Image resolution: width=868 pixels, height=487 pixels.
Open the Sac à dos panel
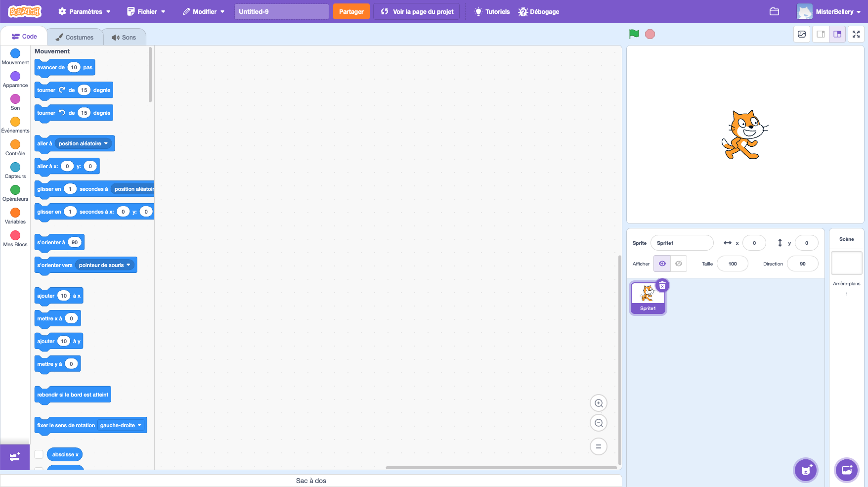coord(311,481)
